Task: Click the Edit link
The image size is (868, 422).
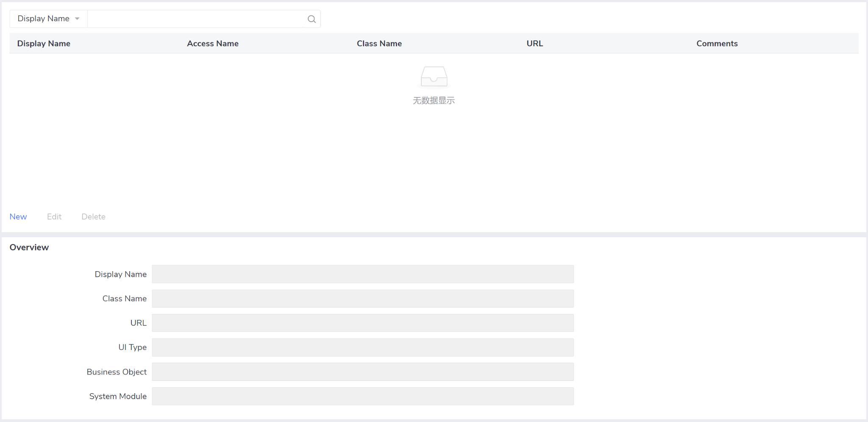Action: pyautogui.click(x=54, y=217)
